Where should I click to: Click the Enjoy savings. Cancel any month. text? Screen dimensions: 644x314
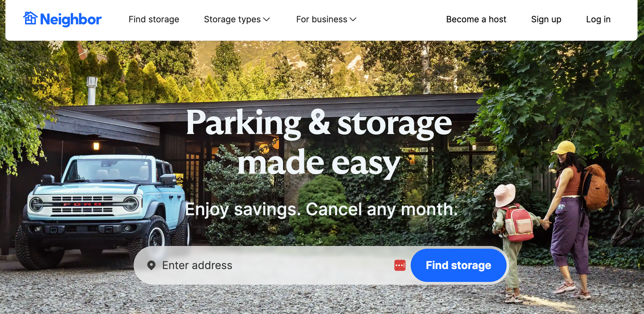(x=321, y=209)
